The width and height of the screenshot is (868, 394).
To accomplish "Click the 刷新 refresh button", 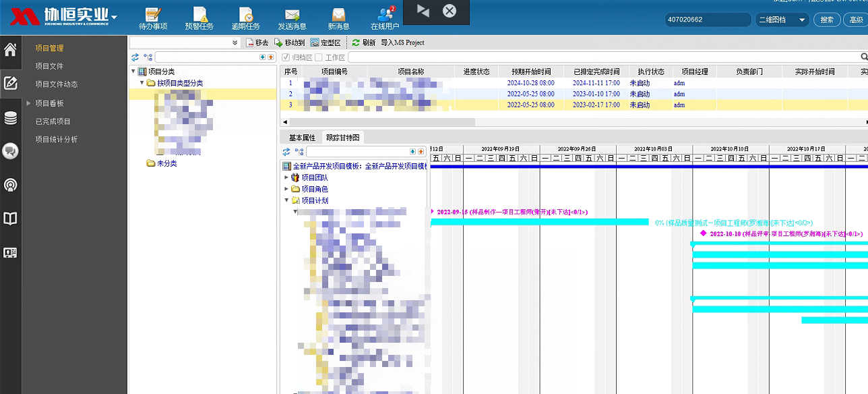I will tap(363, 43).
